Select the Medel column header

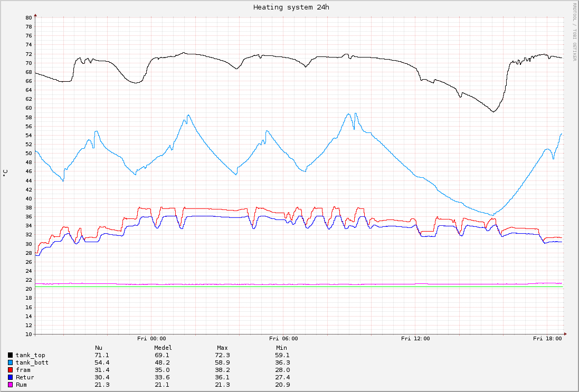point(163,348)
